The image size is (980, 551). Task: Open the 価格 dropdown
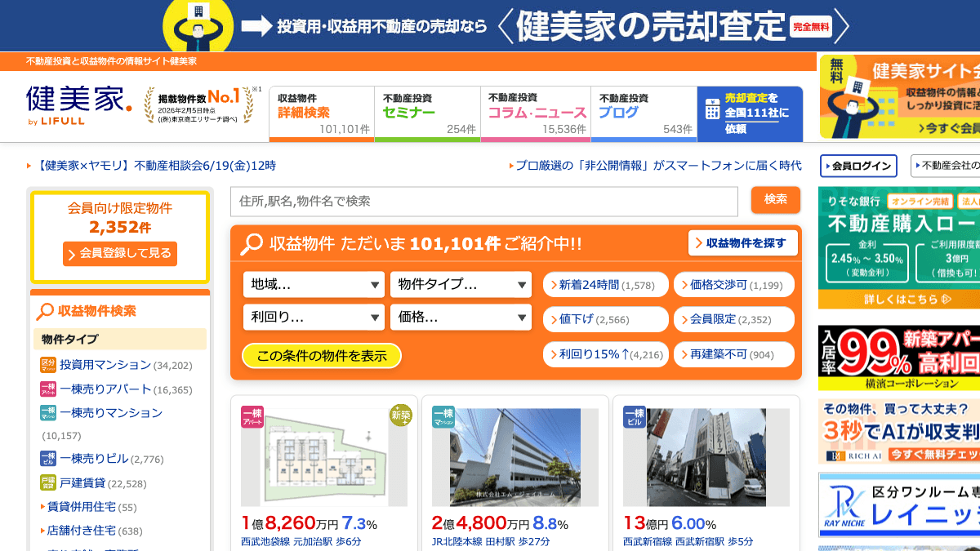click(461, 318)
